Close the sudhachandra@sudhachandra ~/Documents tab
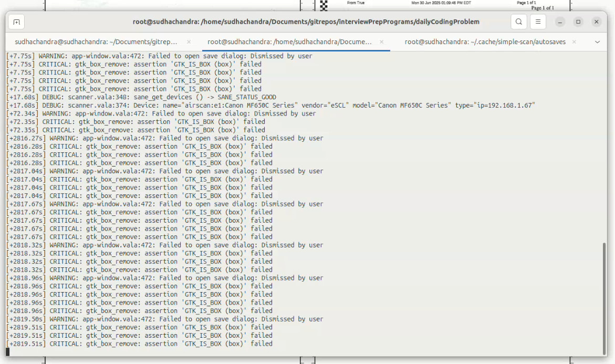This screenshot has height=364, width=615. [x=189, y=42]
